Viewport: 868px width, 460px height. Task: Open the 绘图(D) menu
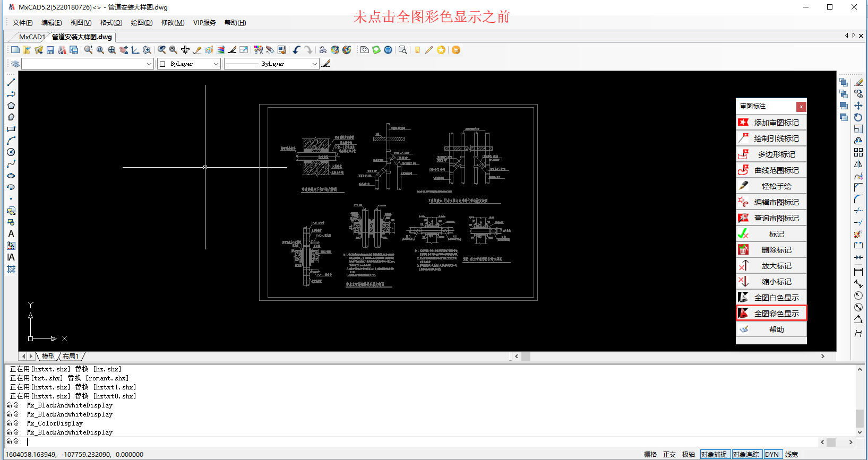(x=142, y=23)
